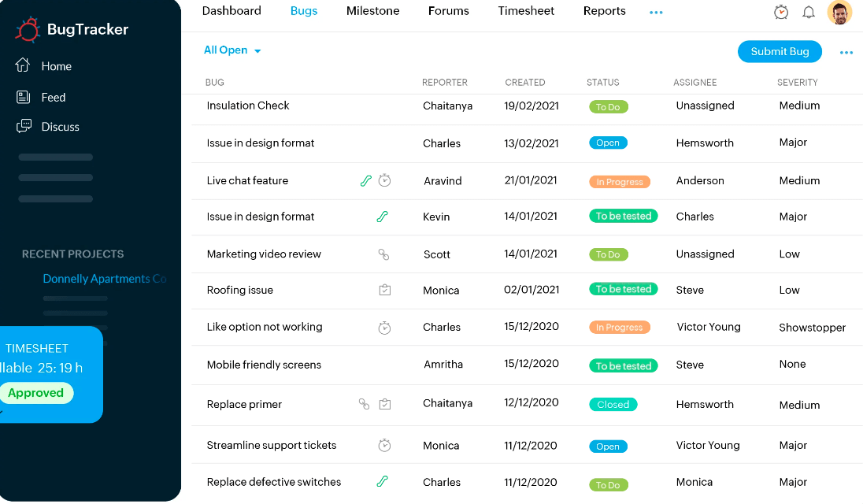Expand more tabs ellipsis after Reports
The image size is (863, 504).
click(x=656, y=13)
